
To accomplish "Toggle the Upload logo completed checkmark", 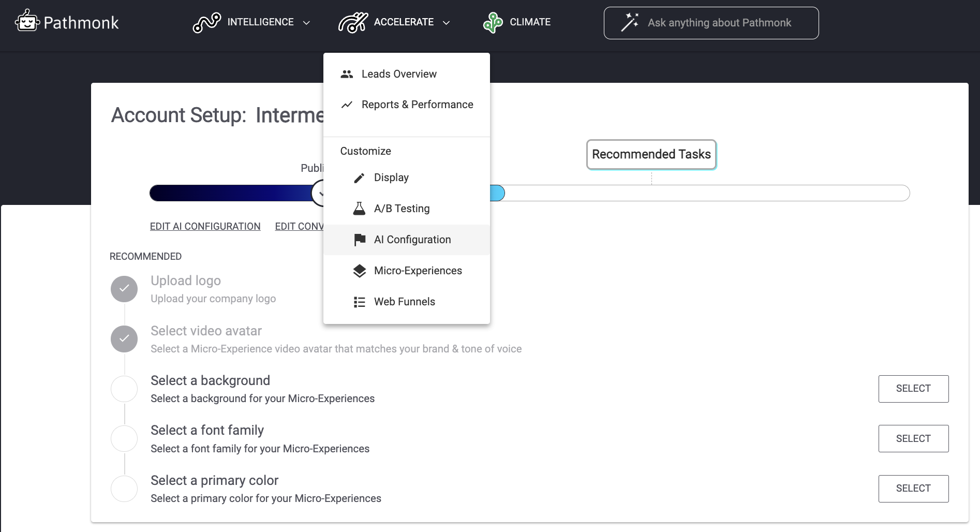I will (x=124, y=289).
